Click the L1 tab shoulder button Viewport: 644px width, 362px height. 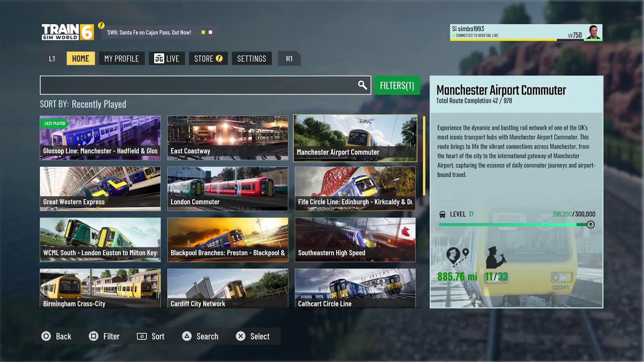pos(52,58)
